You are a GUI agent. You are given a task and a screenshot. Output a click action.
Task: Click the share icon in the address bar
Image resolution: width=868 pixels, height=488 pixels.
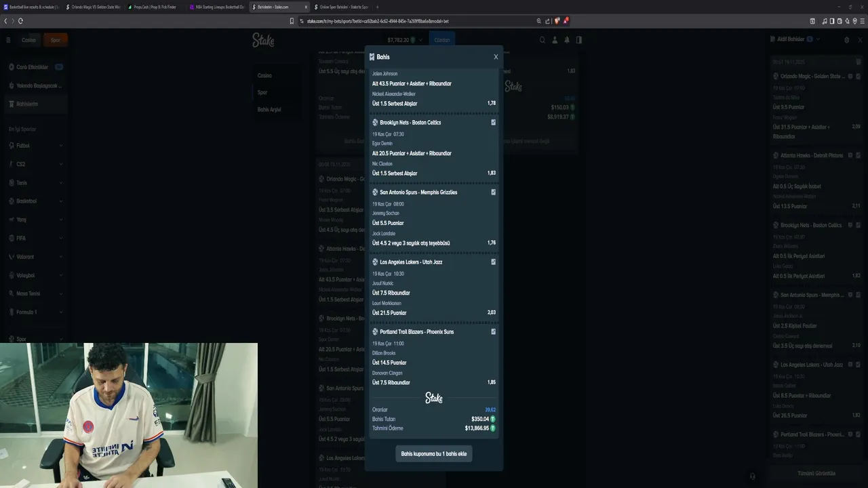tap(547, 21)
